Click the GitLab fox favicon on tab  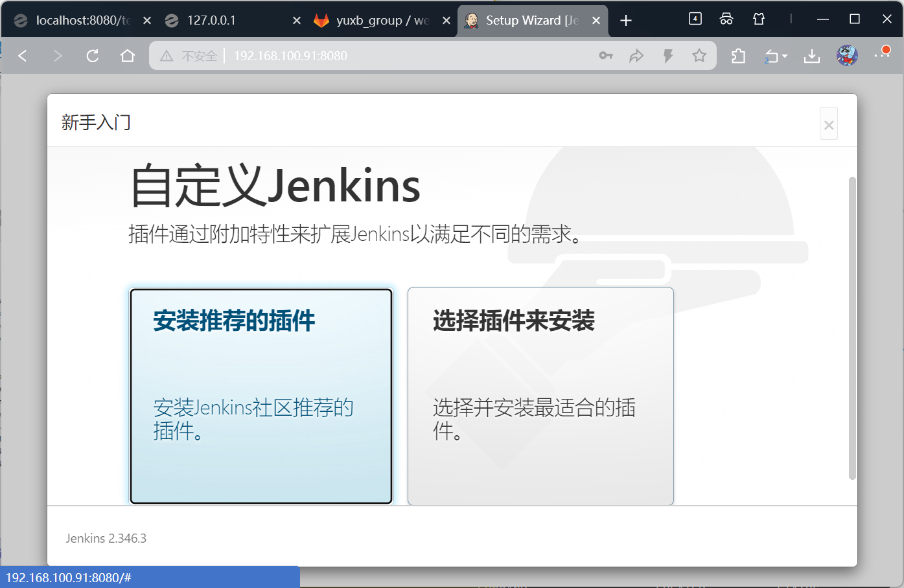click(321, 21)
